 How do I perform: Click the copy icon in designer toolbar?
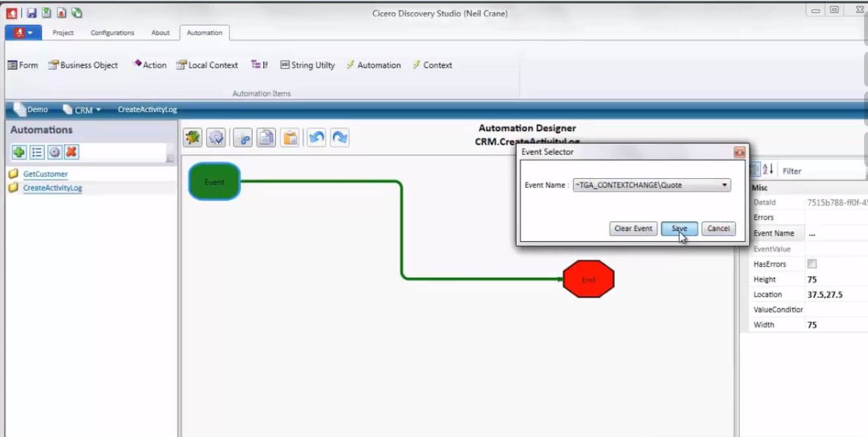[266, 138]
